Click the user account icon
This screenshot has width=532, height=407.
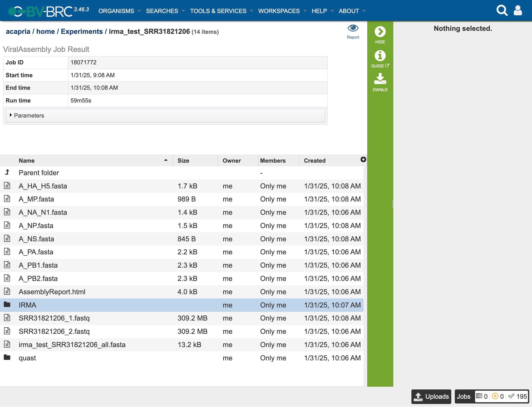coord(518,11)
